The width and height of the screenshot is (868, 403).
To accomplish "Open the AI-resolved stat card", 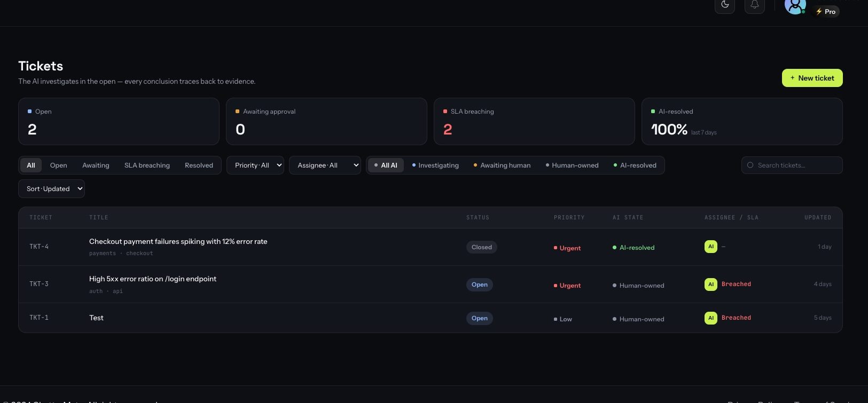I will click(742, 121).
